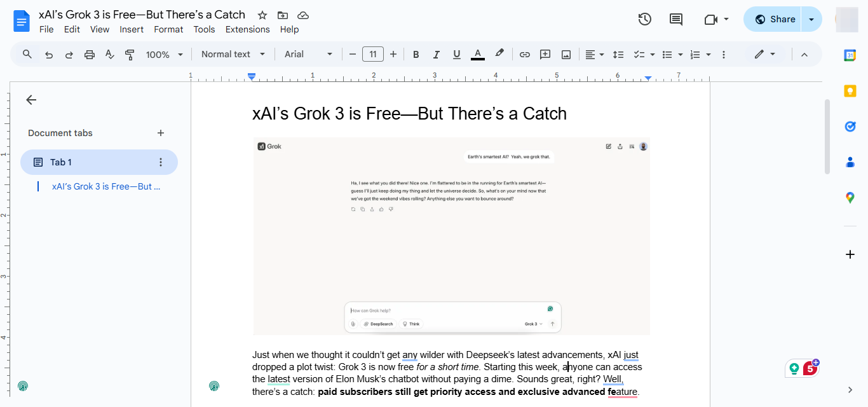Hide the side panel chevron
The image size is (868, 407).
(x=850, y=390)
